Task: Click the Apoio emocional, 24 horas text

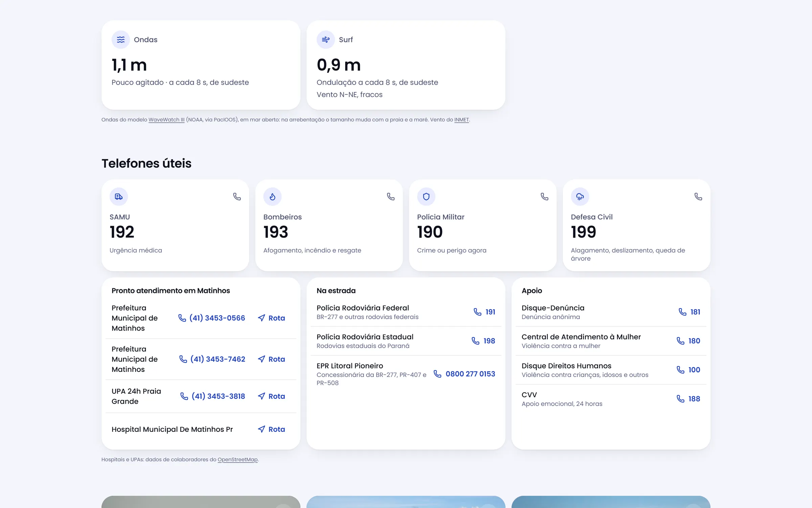Action: 562,404
